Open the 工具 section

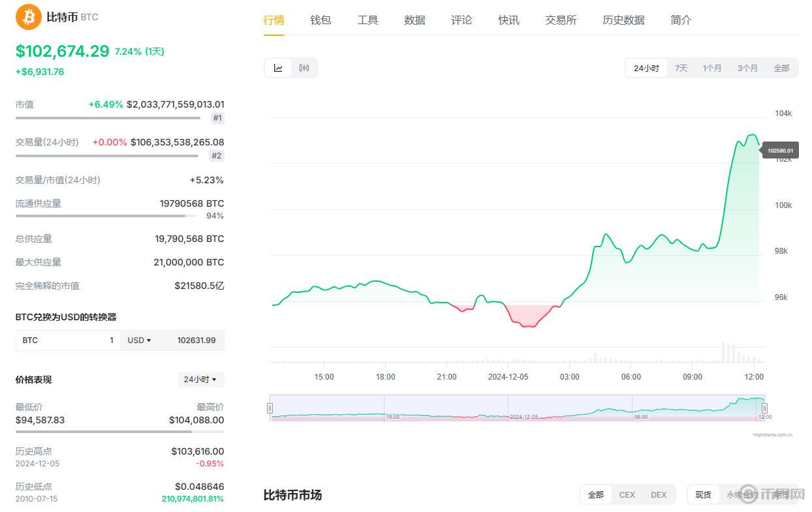pos(367,20)
